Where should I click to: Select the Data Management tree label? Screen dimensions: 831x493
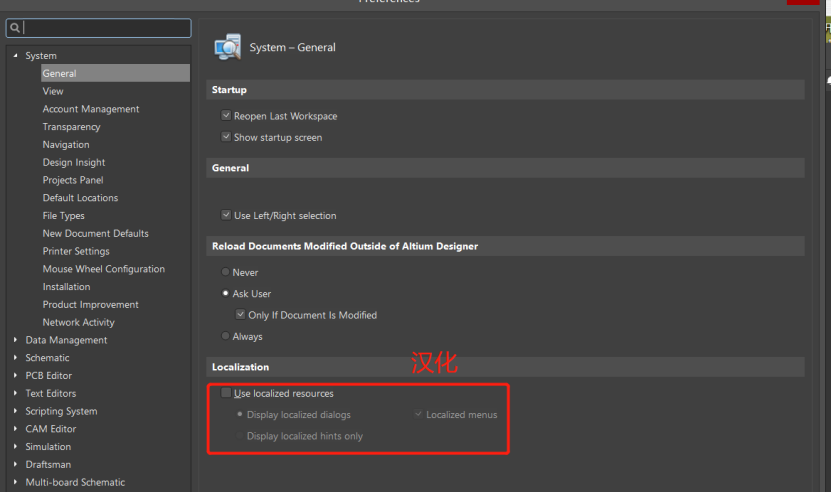66,340
